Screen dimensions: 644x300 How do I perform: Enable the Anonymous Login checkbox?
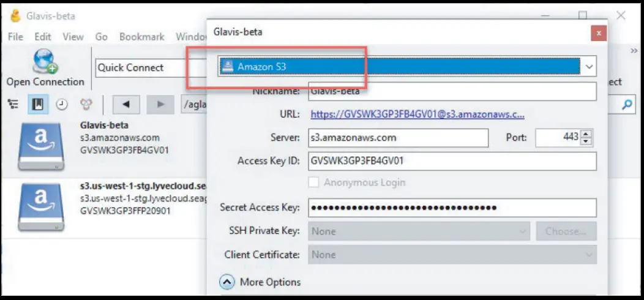(314, 182)
